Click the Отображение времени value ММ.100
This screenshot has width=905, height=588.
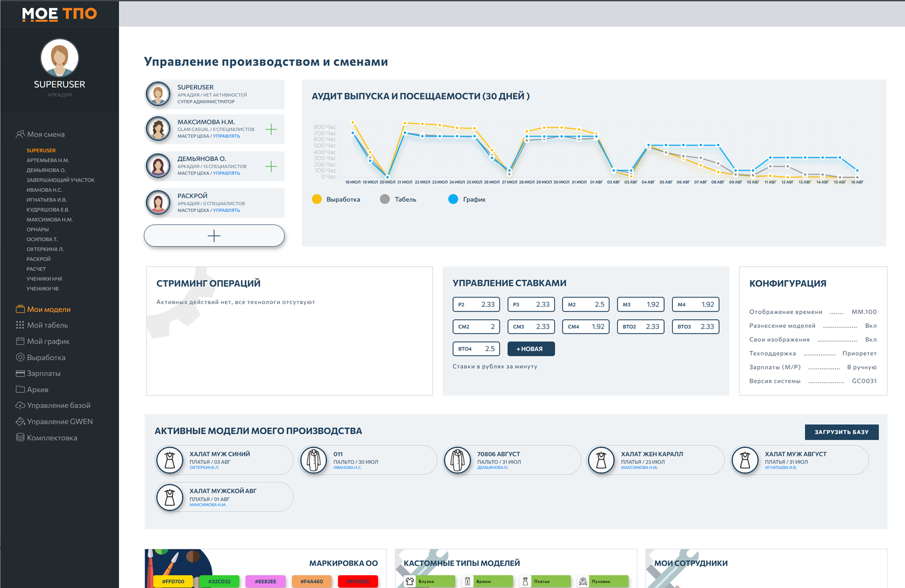tap(864, 312)
